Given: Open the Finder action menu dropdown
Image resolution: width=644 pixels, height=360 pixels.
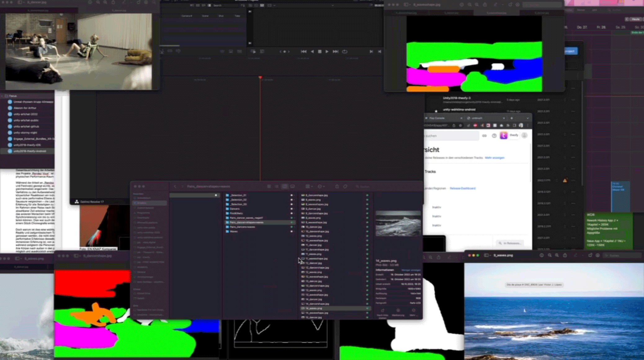Looking at the screenshot, I should click(x=321, y=187).
